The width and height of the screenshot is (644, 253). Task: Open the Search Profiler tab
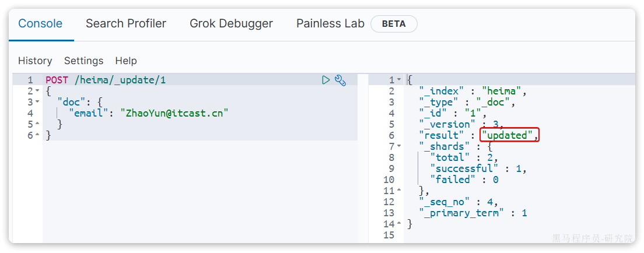[x=126, y=24]
